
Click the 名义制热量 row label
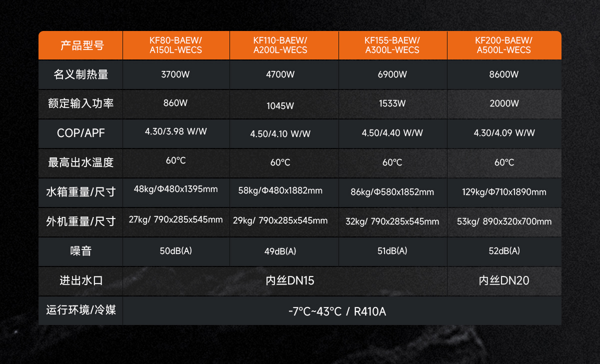click(x=81, y=75)
